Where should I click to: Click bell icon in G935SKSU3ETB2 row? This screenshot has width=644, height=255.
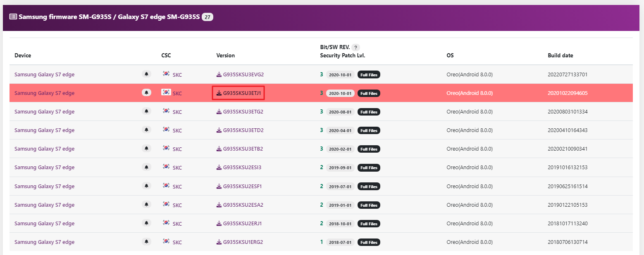(x=146, y=148)
